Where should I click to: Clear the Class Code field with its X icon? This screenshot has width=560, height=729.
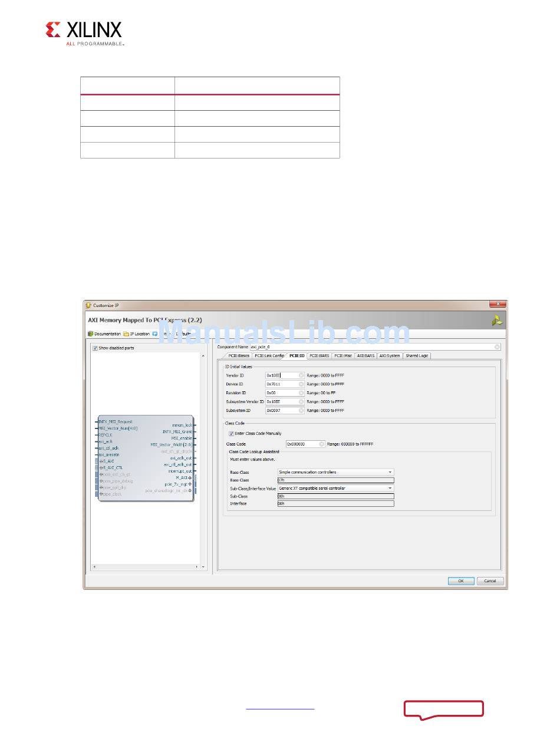tap(321, 444)
